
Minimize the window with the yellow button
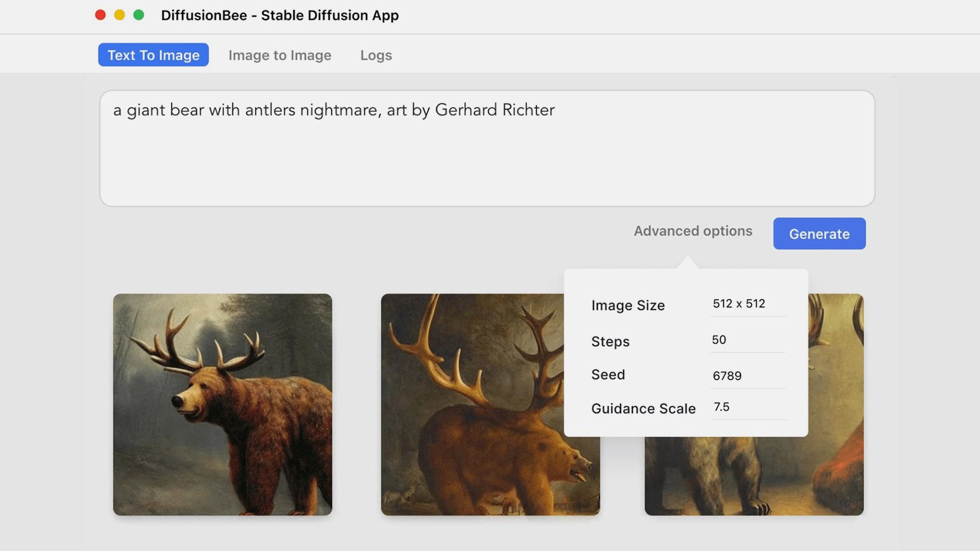(x=119, y=15)
